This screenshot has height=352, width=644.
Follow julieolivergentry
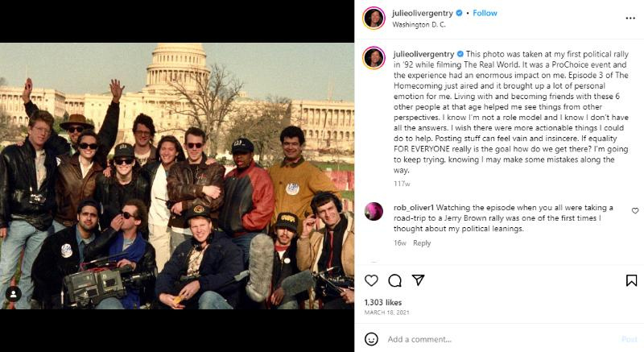(x=485, y=13)
